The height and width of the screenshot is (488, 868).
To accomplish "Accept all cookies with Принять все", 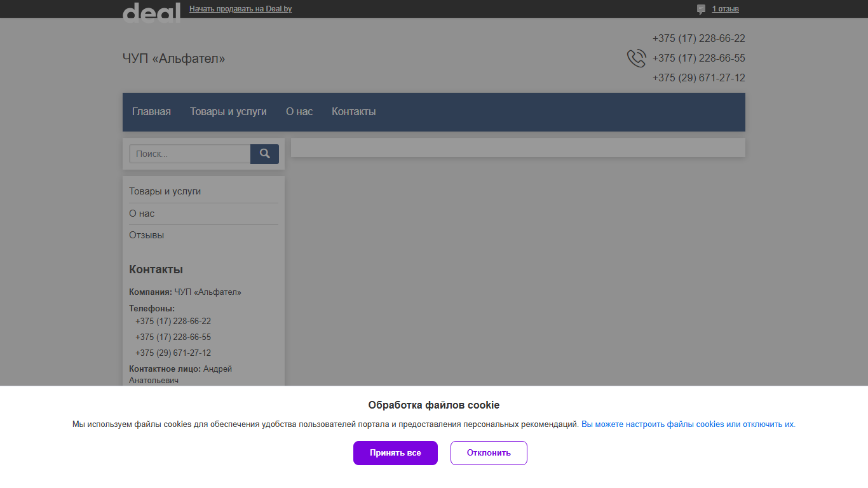I will point(395,453).
